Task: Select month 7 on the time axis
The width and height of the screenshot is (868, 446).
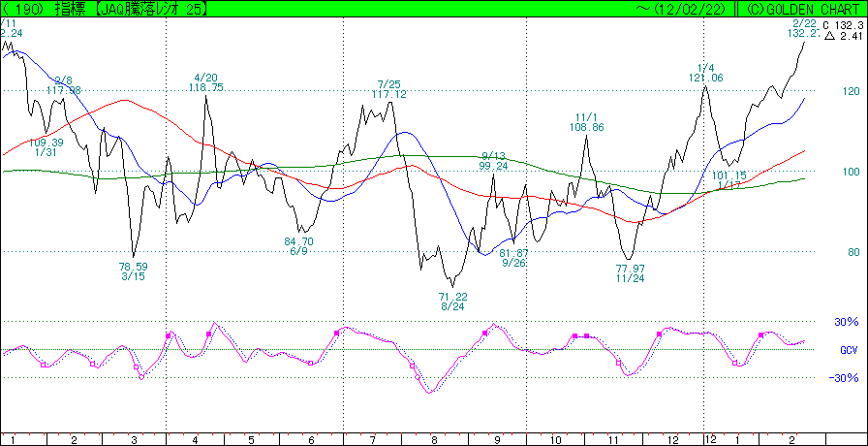Action: pos(373,439)
